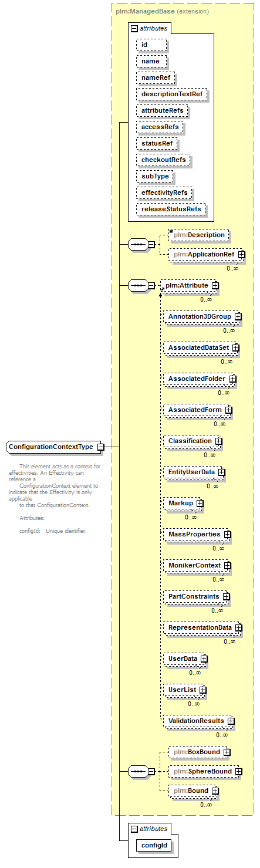Expand the plm:Attribute element
Screen dimensions: 260x868
point(215,286)
